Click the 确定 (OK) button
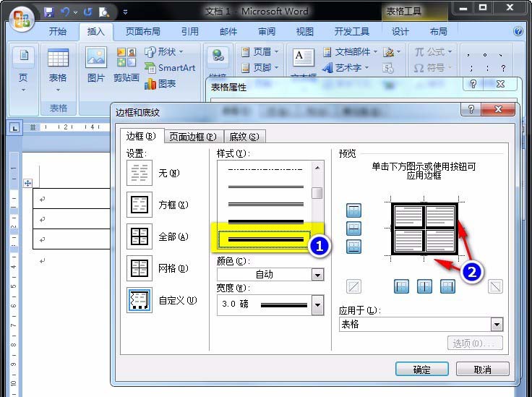Screen dimensions: 532x397 (421, 370)
